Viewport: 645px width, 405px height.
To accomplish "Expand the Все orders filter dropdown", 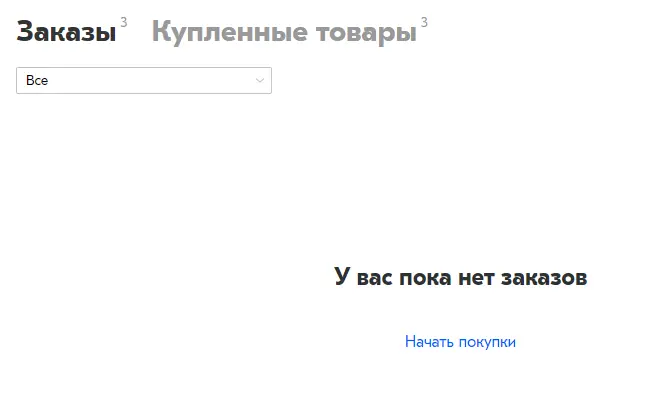I will pos(144,81).
